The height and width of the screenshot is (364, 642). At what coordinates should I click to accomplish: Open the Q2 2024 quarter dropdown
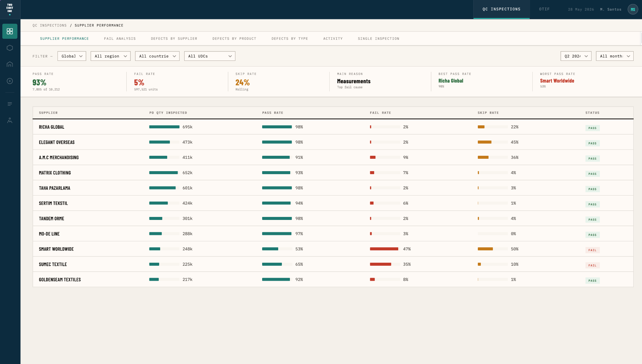coord(576,56)
